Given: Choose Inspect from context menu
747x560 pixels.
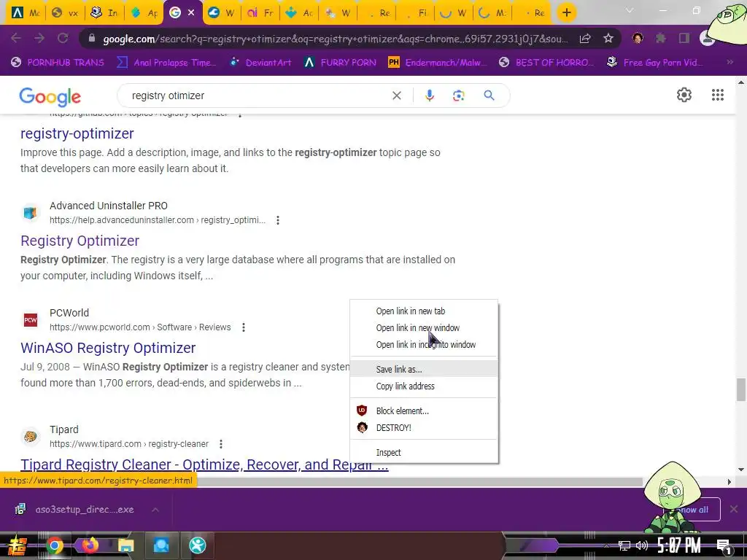Looking at the screenshot, I should point(424,452).
